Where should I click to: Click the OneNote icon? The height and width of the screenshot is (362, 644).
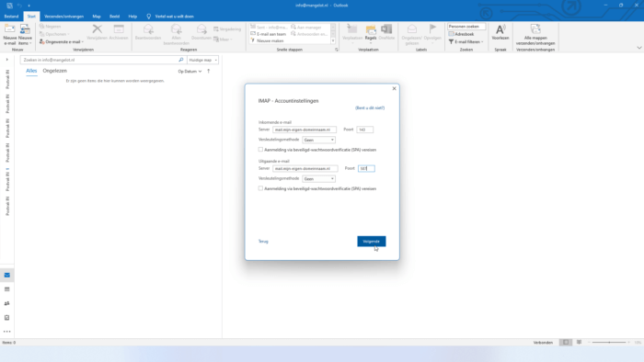[386, 32]
